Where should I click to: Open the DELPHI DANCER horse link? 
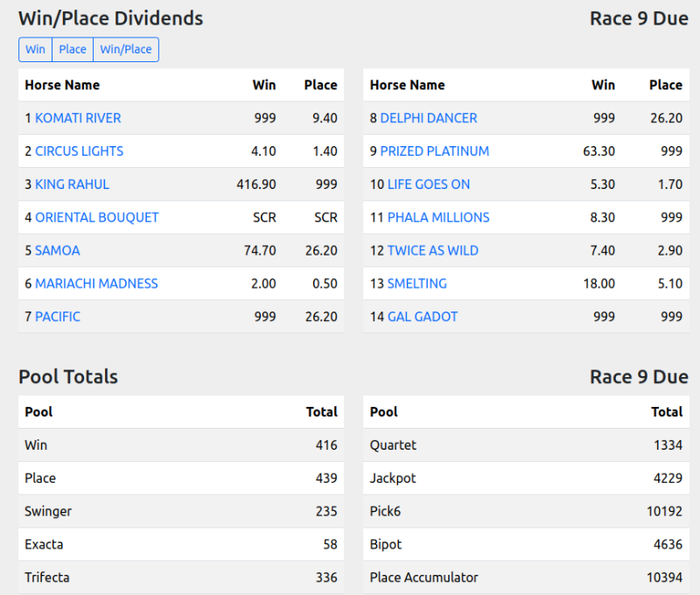(429, 118)
